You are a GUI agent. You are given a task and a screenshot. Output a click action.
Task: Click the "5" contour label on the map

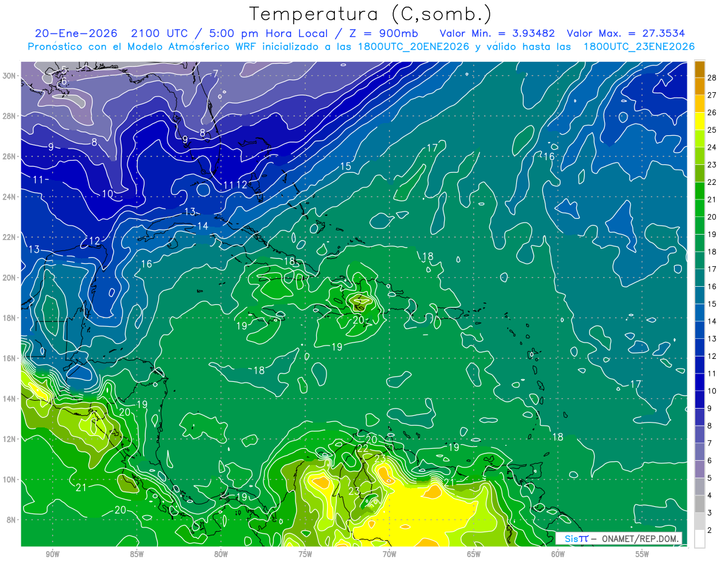pyautogui.click(x=64, y=70)
